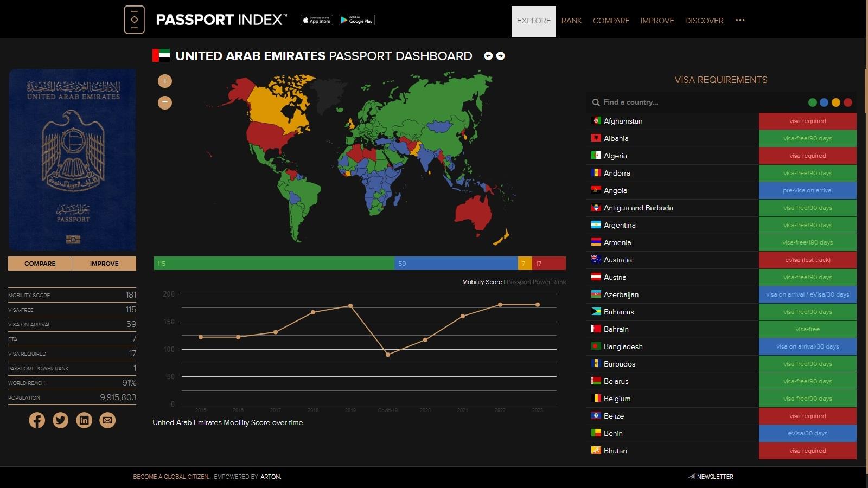
Task: Click Australia's eVisa (fast track) status
Action: 807,260
